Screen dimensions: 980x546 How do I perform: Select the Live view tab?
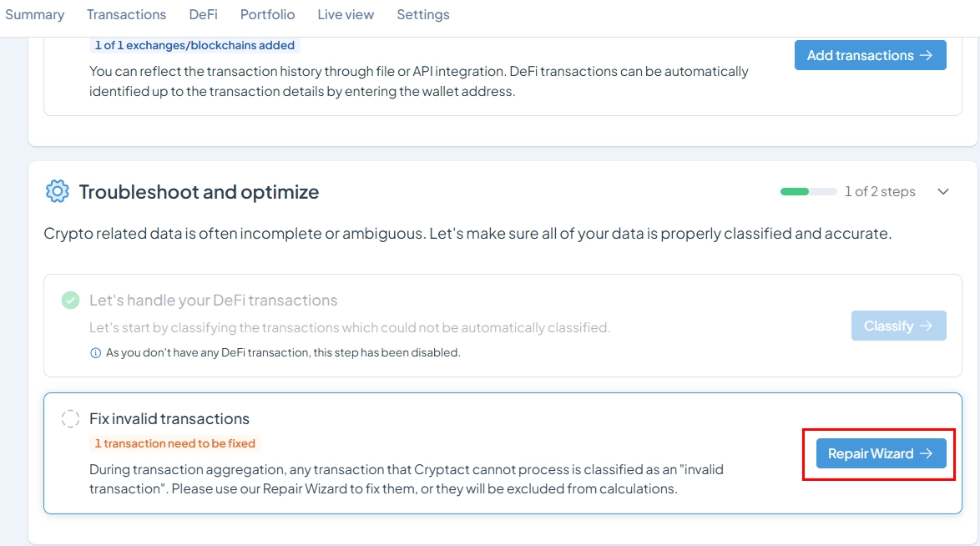pos(346,14)
